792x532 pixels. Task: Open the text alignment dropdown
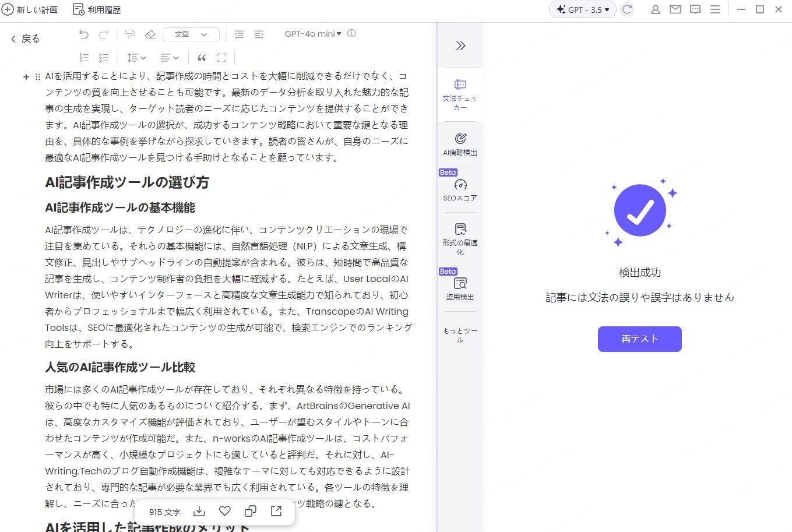170,58
